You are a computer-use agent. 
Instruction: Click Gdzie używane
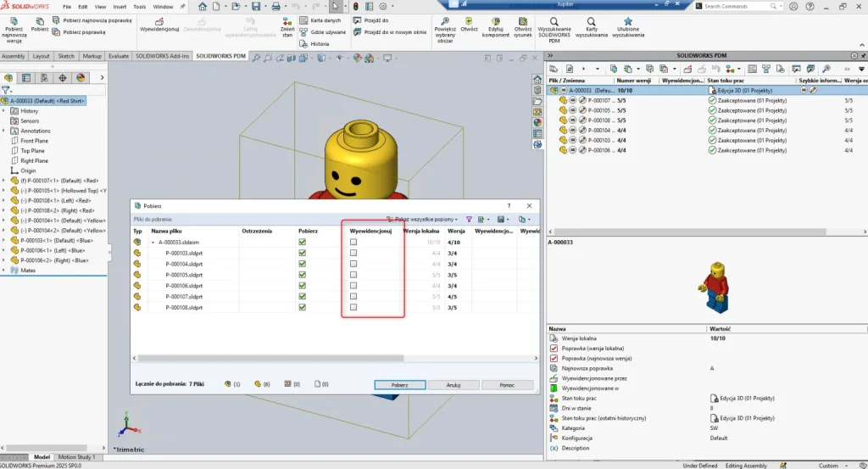click(x=323, y=32)
